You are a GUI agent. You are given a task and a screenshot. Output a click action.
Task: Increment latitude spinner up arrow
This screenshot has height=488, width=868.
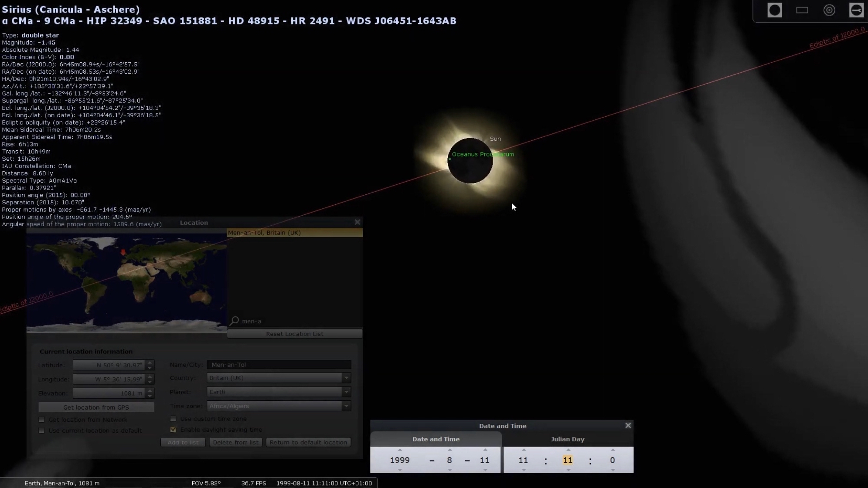pos(150,363)
